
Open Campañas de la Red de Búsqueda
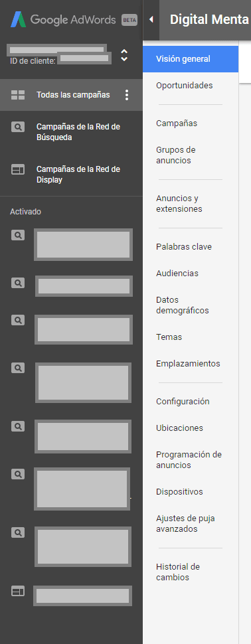tap(78, 132)
